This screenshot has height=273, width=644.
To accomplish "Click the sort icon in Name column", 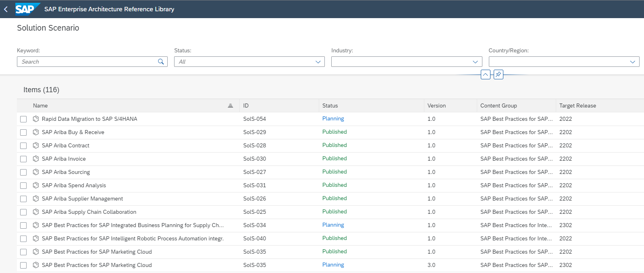I will (231, 105).
